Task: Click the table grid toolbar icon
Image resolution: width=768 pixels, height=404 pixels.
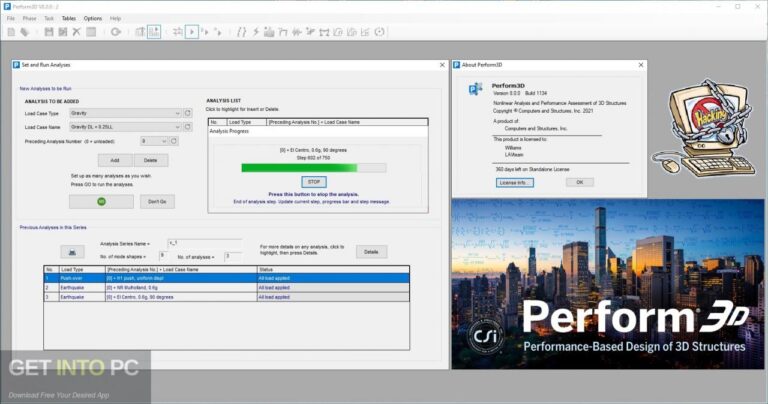Action: click(91, 32)
